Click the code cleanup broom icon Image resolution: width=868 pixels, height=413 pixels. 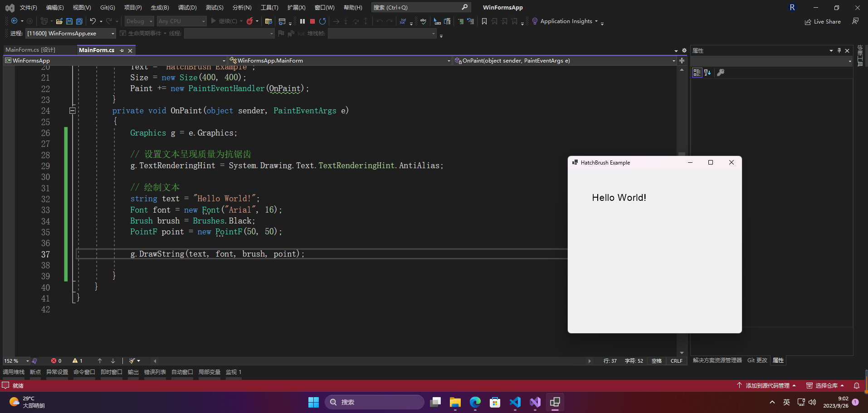(132, 361)
